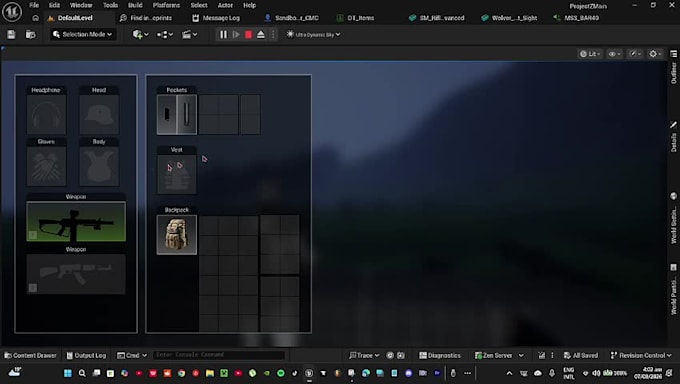
Task: Select the Headphone equipment slot
Action: point(46,115)
